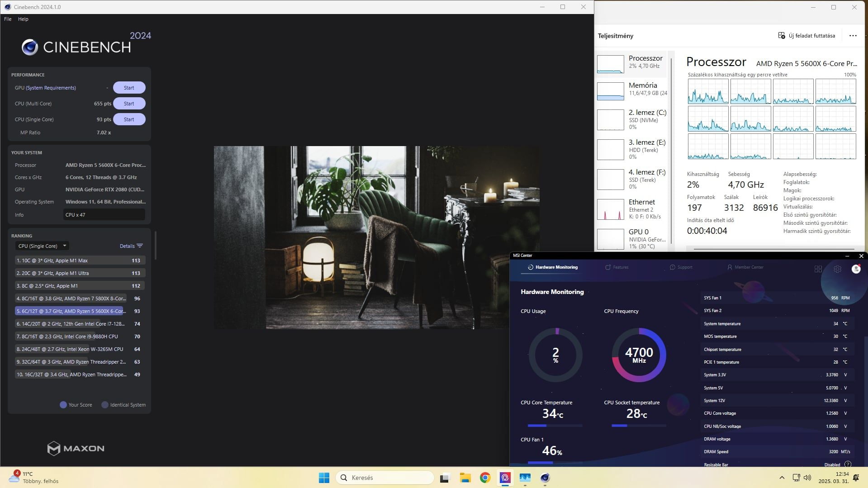Click the MSI Center taskbar icon
The width and height of the screenshot is (868, 488).
[505, 478]
